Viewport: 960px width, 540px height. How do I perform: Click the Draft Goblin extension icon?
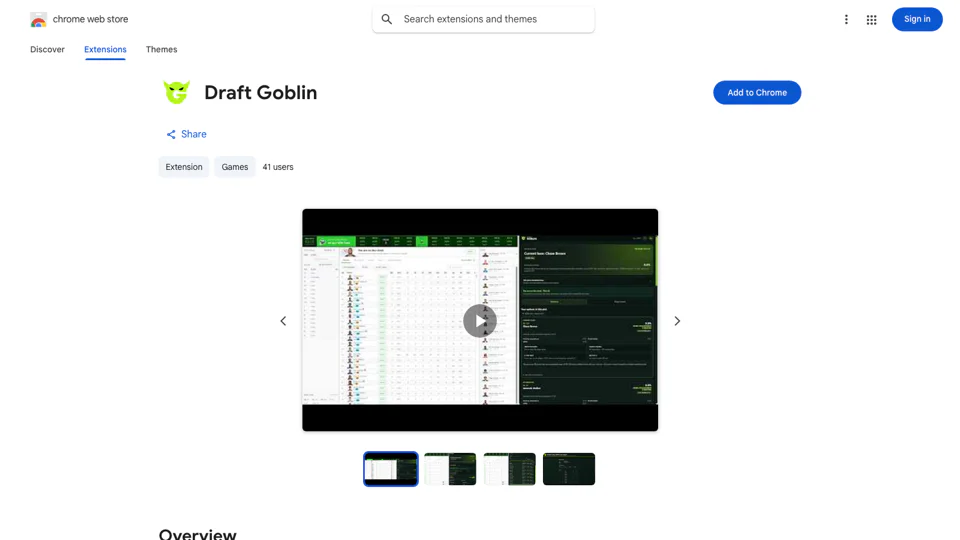pyautogui.click(x=176, y=92)
